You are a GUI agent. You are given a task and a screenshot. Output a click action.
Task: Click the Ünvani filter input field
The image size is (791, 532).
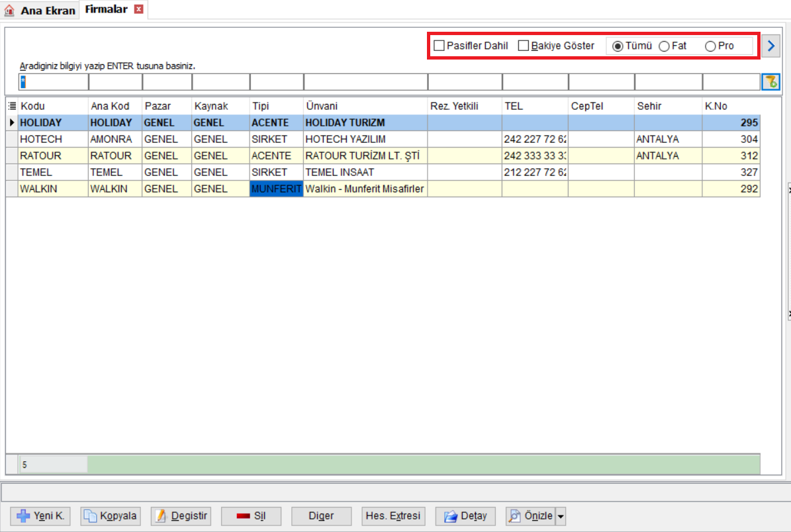366,81
